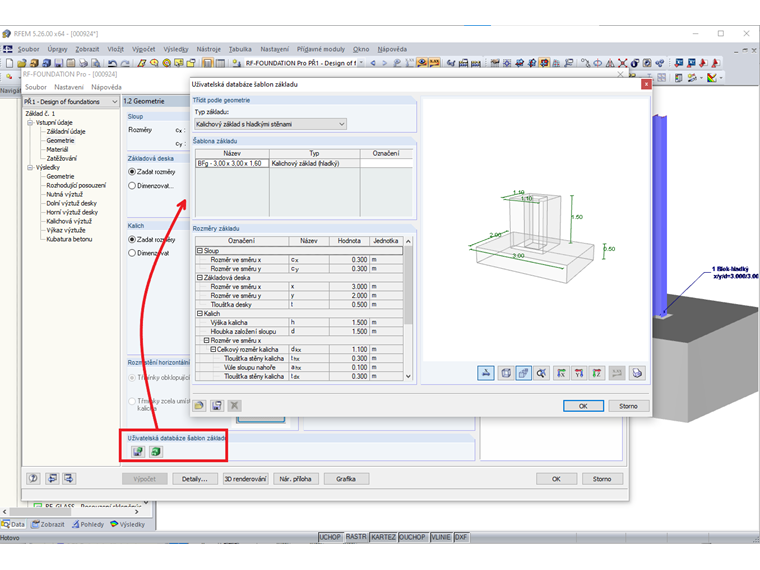The image size is (760, 570).
Task: Switch to 'Zobrazit' tab in bottom navigator
Action: pyautogui.click(x=48, y=524)
